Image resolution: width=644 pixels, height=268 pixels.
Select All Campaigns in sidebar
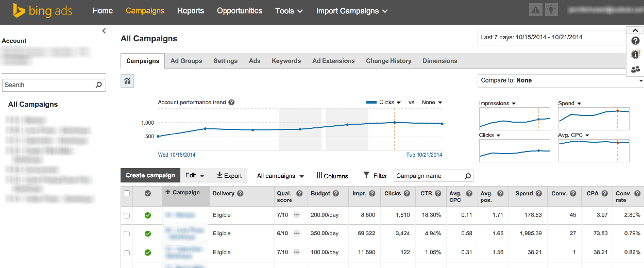[33, 104]
